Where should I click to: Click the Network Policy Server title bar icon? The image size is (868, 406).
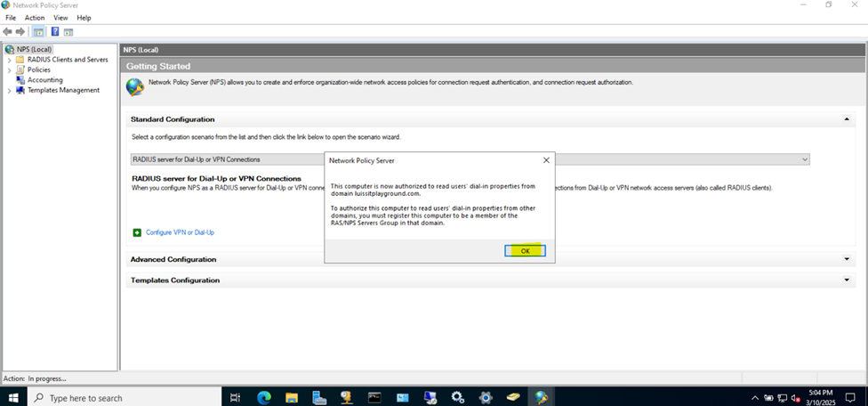click(x=6, y=5)
